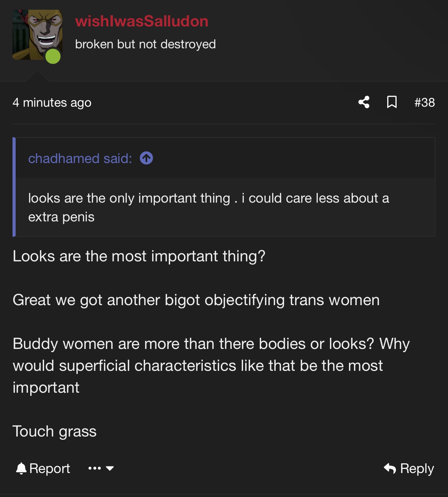Bookmark post #38 with the bookmark icon
This screenshot has width=448, height=497.
(392, 102)
